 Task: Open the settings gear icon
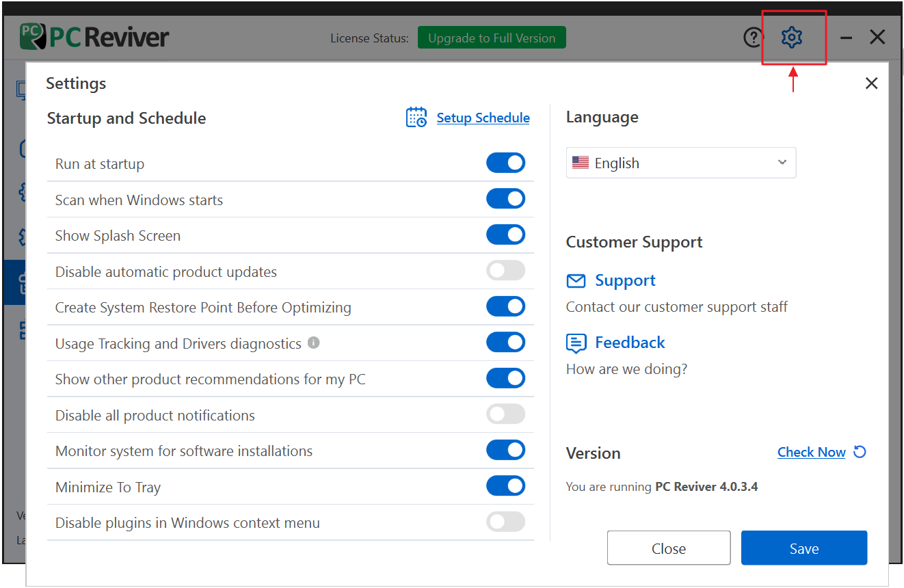(x=792, y=37)
